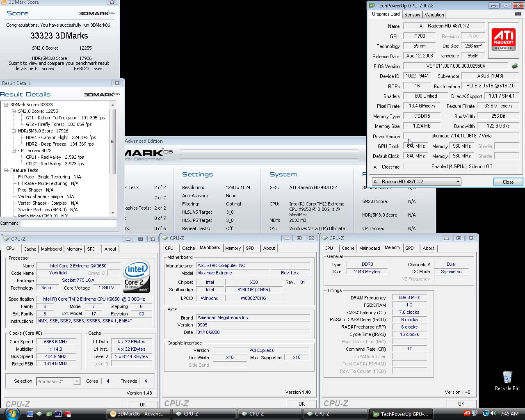Open the Processor #1 selection dropdown
The width and height of the screenshot is (525, 420).
(x=58, y=381)
